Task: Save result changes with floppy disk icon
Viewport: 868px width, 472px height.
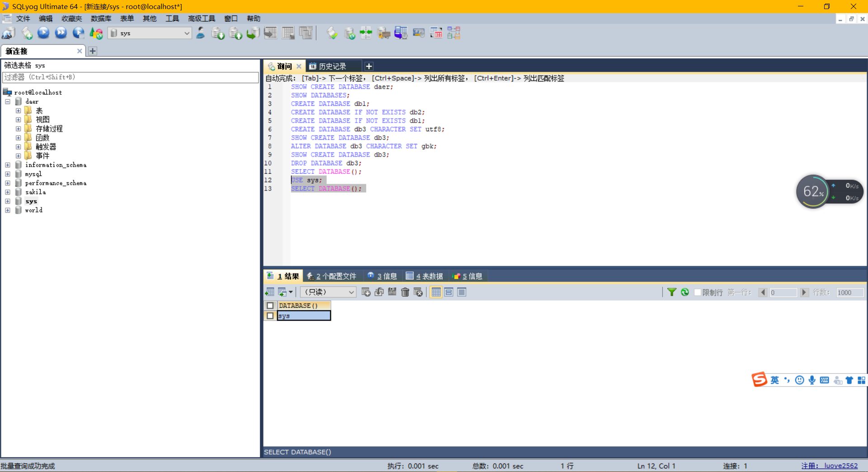Action: (392, 292)
